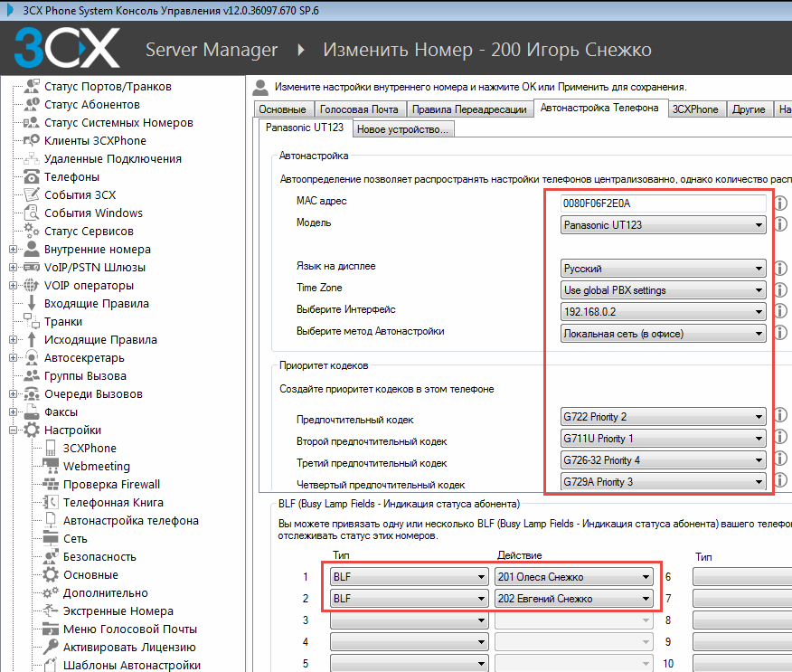Open the type dropdown for BLF key 3
This screenshot has width=792, height=672.
(410, 620)
